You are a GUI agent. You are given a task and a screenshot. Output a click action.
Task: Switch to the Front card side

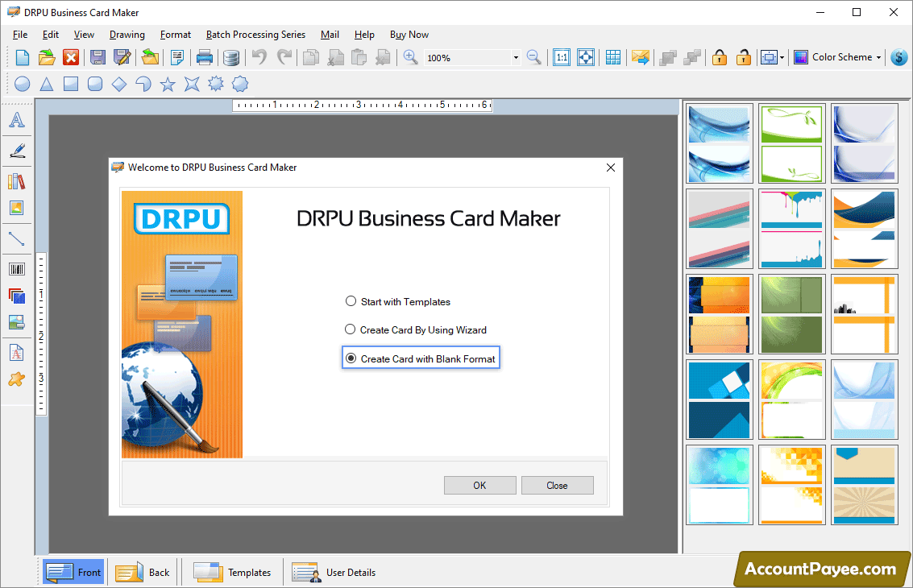(73, 572)
